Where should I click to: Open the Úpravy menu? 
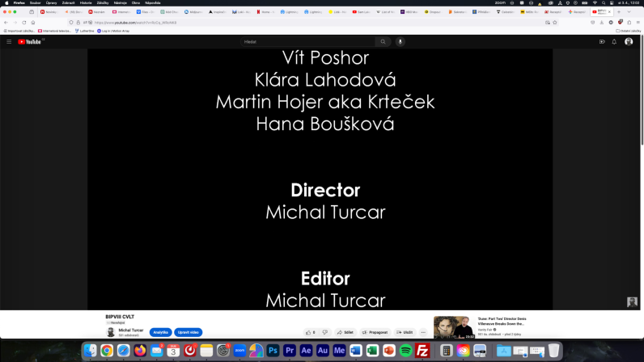tap(51, 3)
